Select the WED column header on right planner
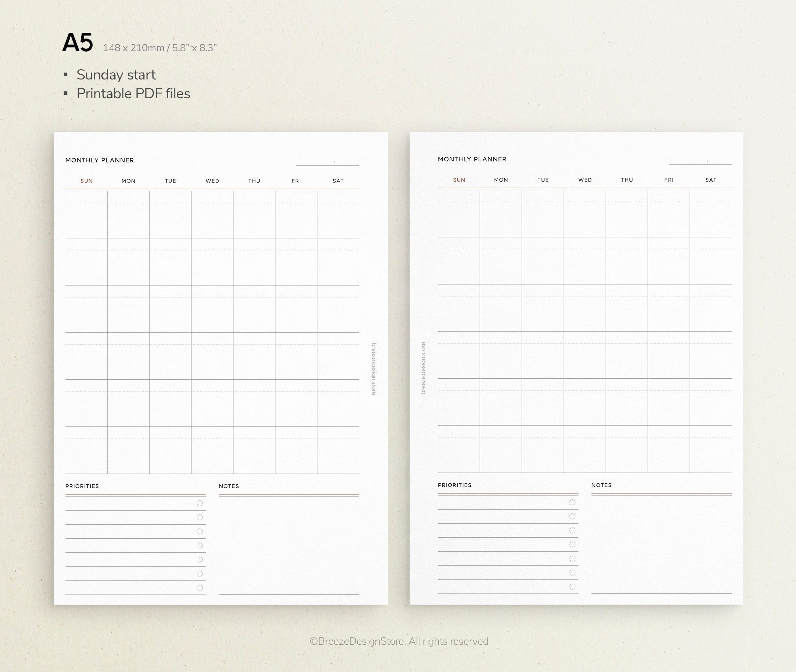Viewport: 796px width, 672px height. [x=585, y=180]
